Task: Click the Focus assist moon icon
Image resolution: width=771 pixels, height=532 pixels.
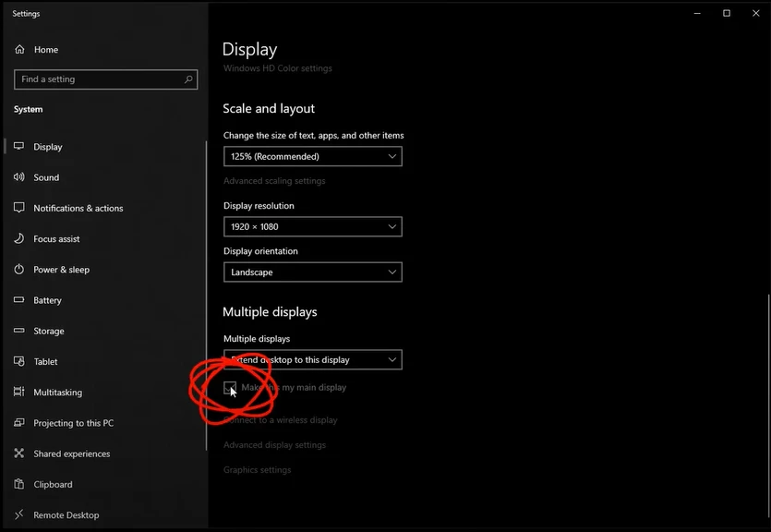Action: coord(18,238)
